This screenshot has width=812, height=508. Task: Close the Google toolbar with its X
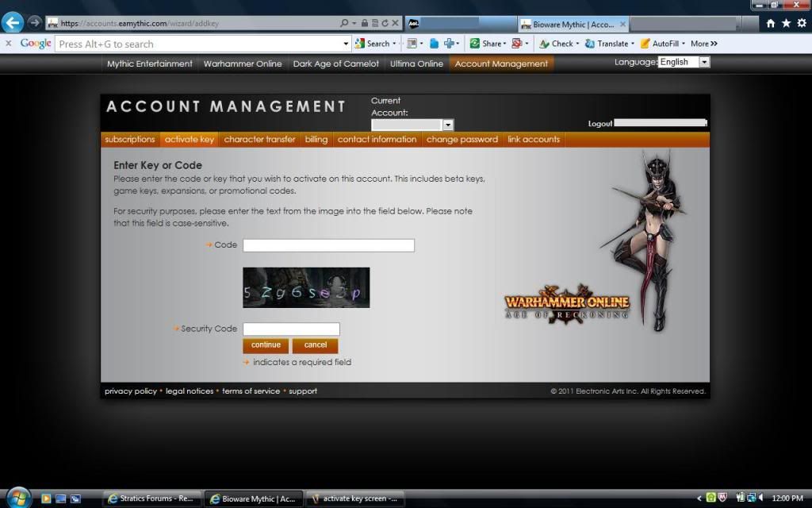(8, 44)
